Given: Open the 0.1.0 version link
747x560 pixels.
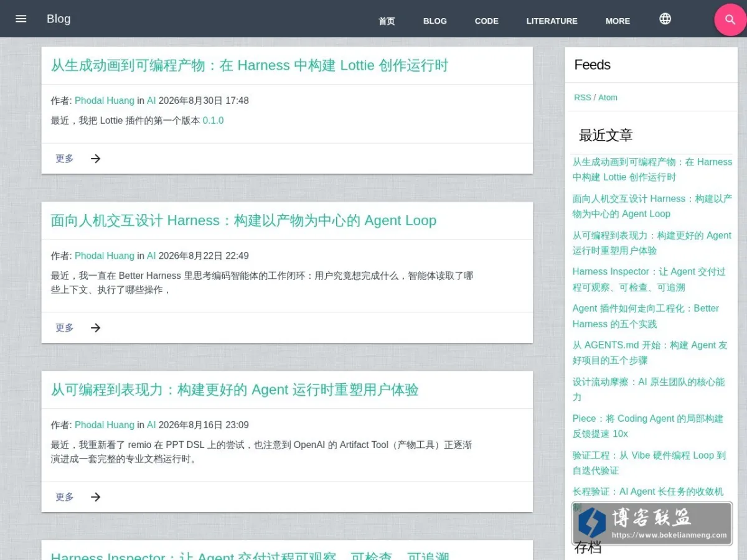Looking at the screenshot, I should 214,121.
